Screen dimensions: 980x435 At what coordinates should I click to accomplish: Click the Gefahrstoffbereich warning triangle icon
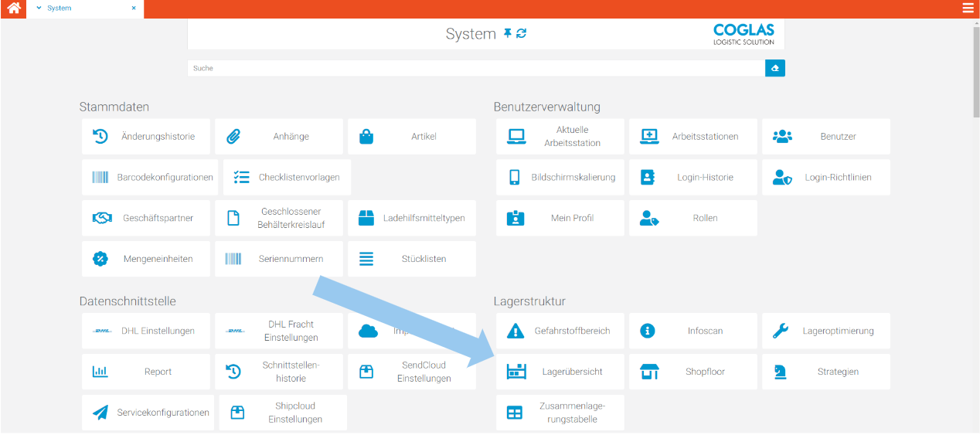click(x=515, y=331)
